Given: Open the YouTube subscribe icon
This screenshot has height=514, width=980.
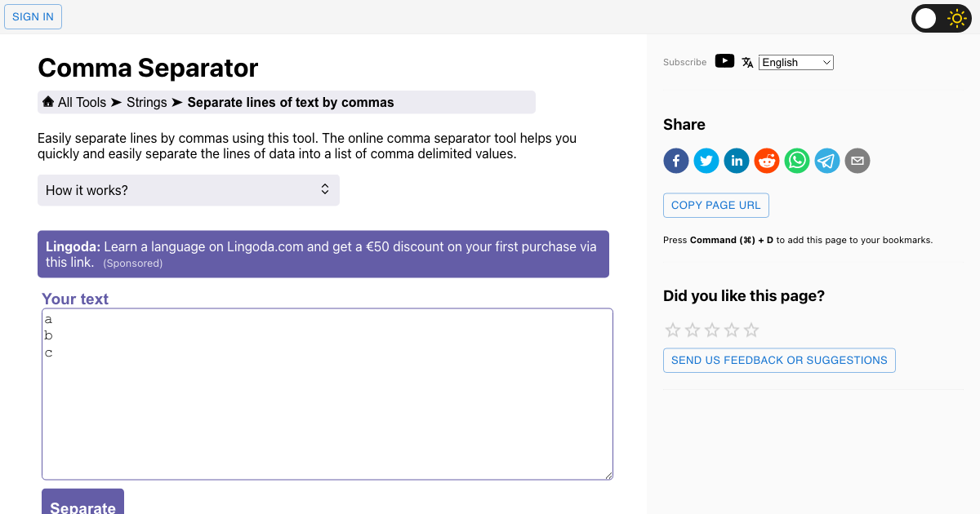Looking at the screenshot, I should [x=724, y=61].
